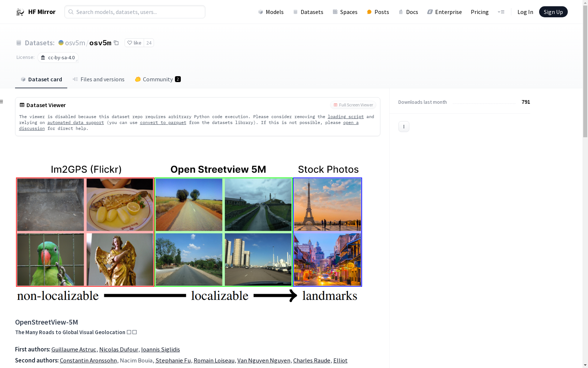Switch to Files and versions tab

98,79
